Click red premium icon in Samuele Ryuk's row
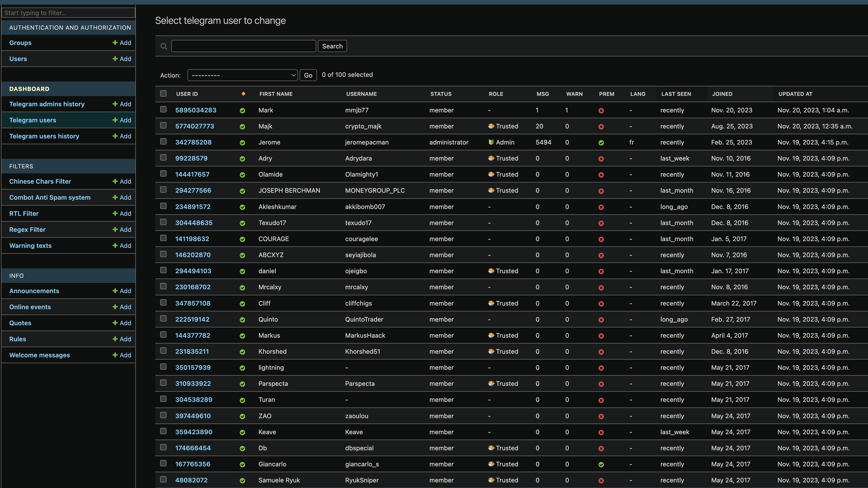 (601, 481)
